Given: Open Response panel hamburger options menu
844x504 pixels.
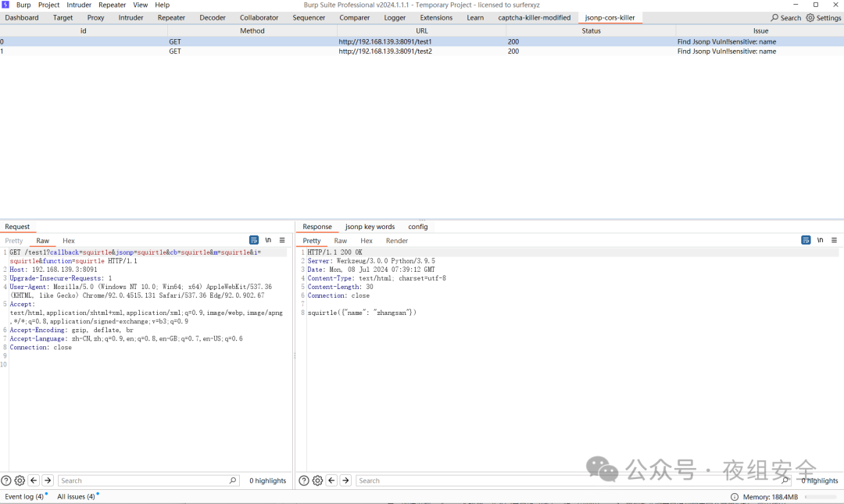Looking at the screenshot, I should click(x=835, y=240).
